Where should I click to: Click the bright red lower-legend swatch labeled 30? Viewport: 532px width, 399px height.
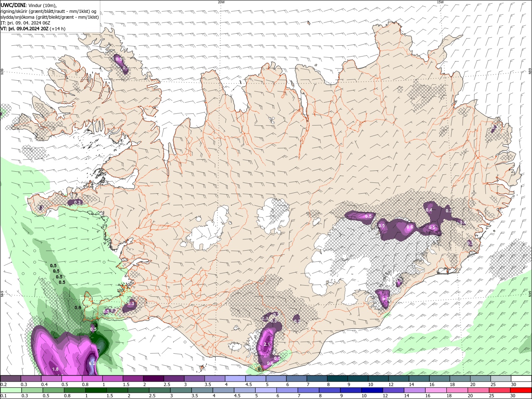522,390
